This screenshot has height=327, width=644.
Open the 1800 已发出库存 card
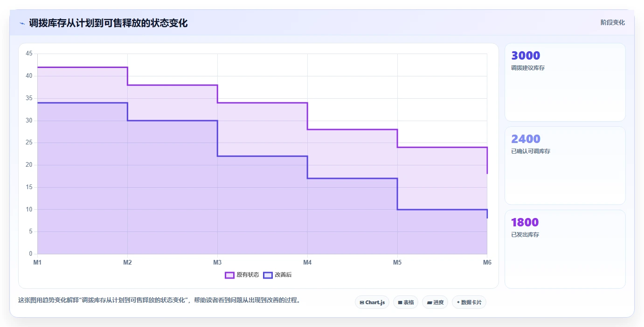point(565,249)
